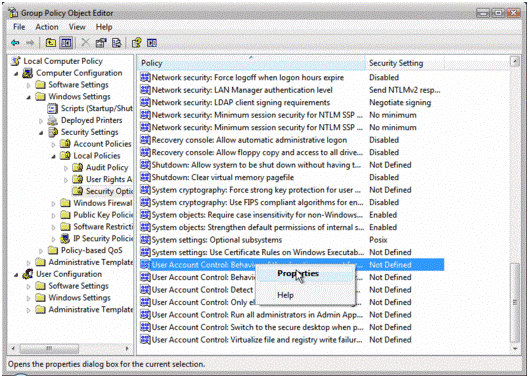Click the tree pane horizontal scrollbar thumb
529x378 pixels.
pos(49,348)
